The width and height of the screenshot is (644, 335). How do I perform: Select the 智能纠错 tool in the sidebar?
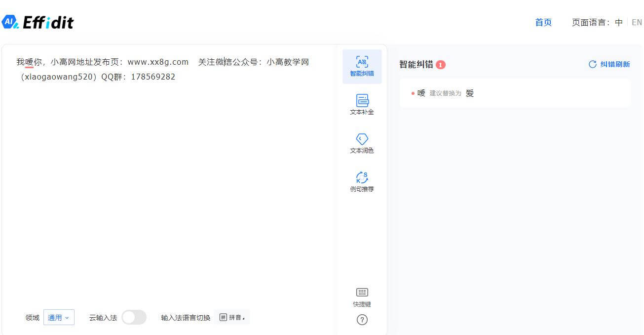362,66
